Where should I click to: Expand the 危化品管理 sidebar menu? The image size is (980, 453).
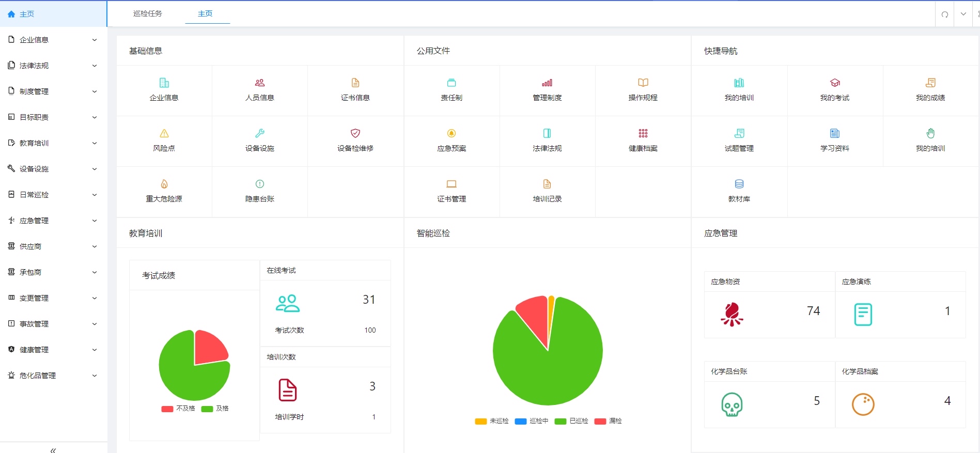click(54, 376)
